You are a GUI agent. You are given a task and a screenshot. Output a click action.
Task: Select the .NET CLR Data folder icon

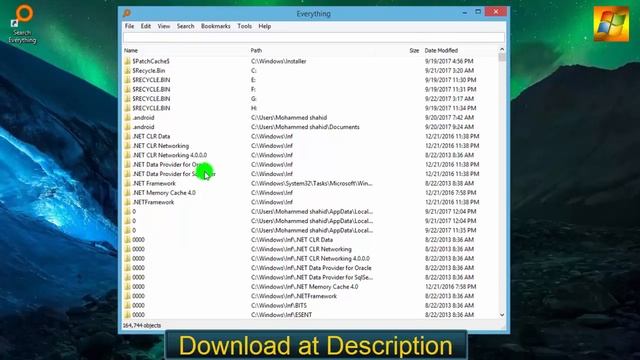point(127,136)
